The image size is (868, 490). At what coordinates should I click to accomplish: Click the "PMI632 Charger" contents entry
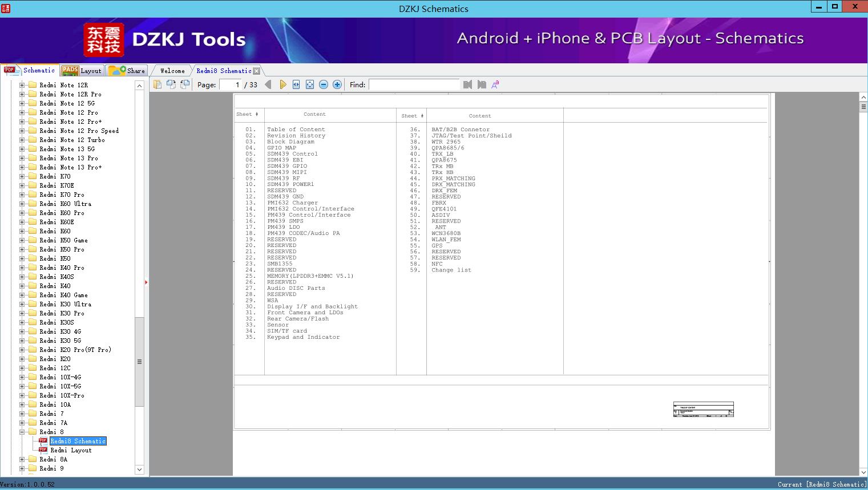[x=293, y=203]
